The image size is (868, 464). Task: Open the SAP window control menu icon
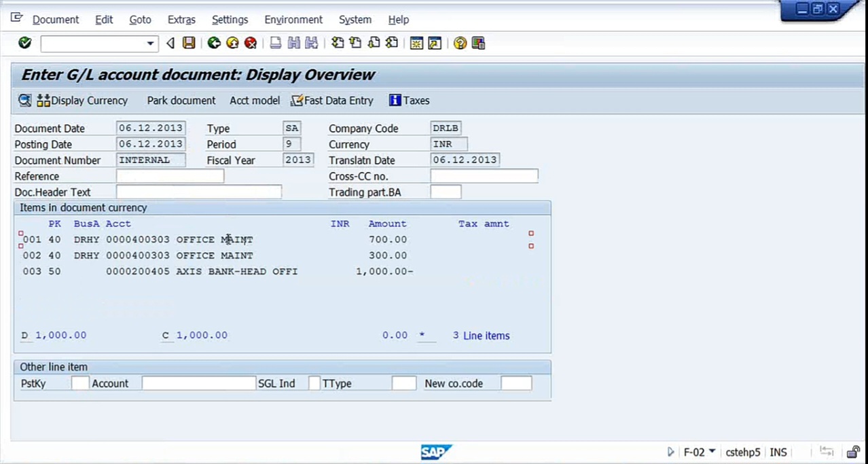click(17, 19)
